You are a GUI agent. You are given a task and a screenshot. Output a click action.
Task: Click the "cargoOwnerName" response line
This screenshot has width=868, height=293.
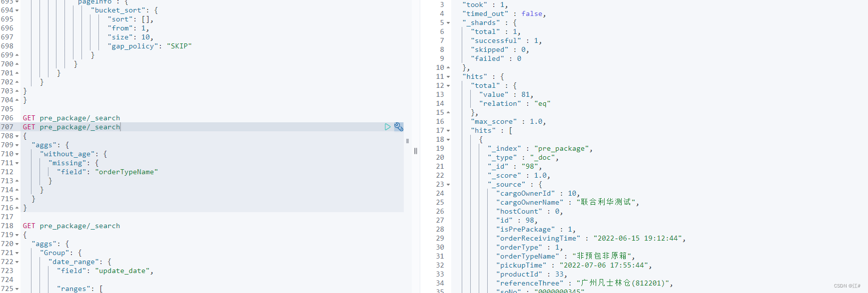[568, 202]
